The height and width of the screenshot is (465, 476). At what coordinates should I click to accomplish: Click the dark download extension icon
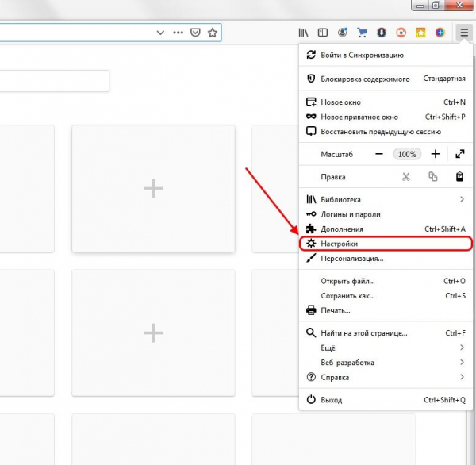click(382, 33)
